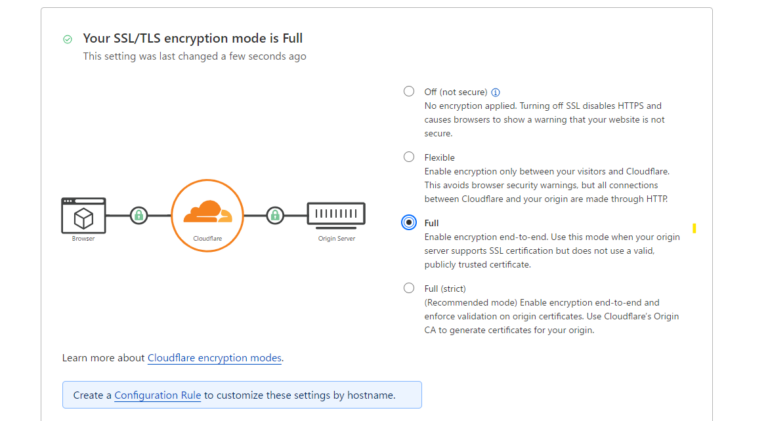Select the Off (not secure) radio button

(x=409, y=92)
